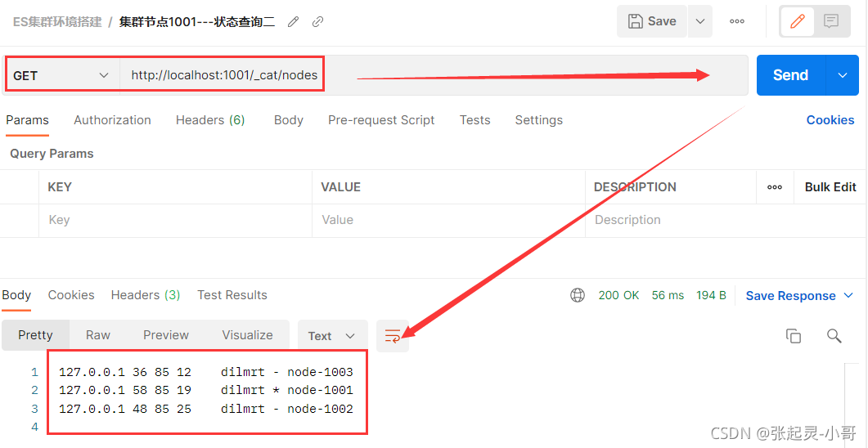This screenshot has height=448, width=868.
Task: Open the response Headers (3) tab
Action: point(146,295)
